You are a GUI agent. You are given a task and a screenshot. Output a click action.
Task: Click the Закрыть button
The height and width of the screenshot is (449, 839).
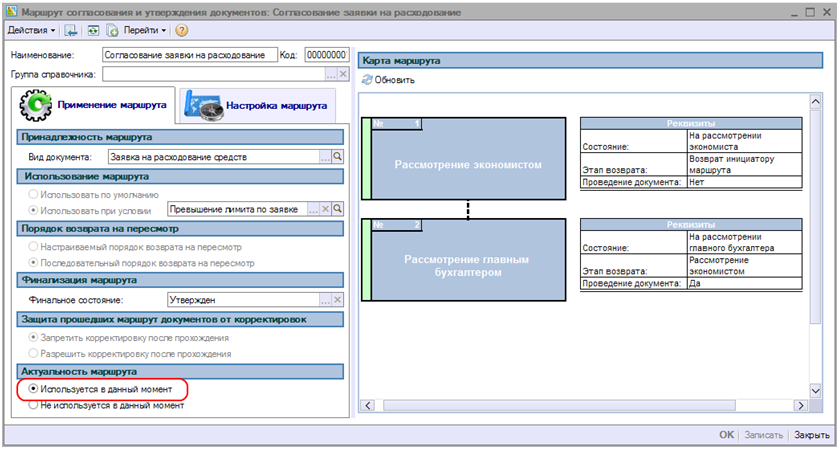point(811,435)
